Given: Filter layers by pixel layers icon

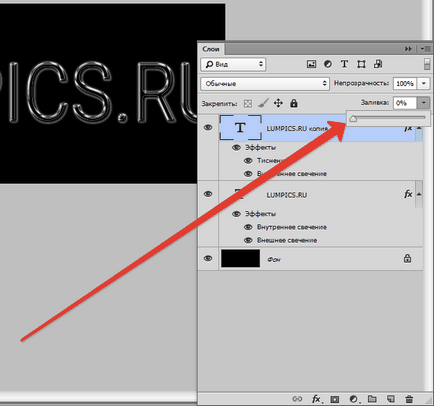Looking at the screenshot, I should 311,64.
